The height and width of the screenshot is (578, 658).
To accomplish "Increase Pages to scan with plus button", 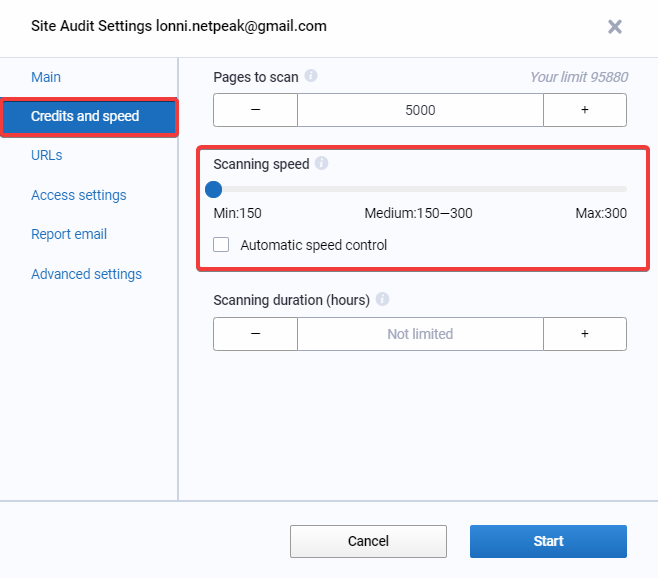I will [585, 110].
